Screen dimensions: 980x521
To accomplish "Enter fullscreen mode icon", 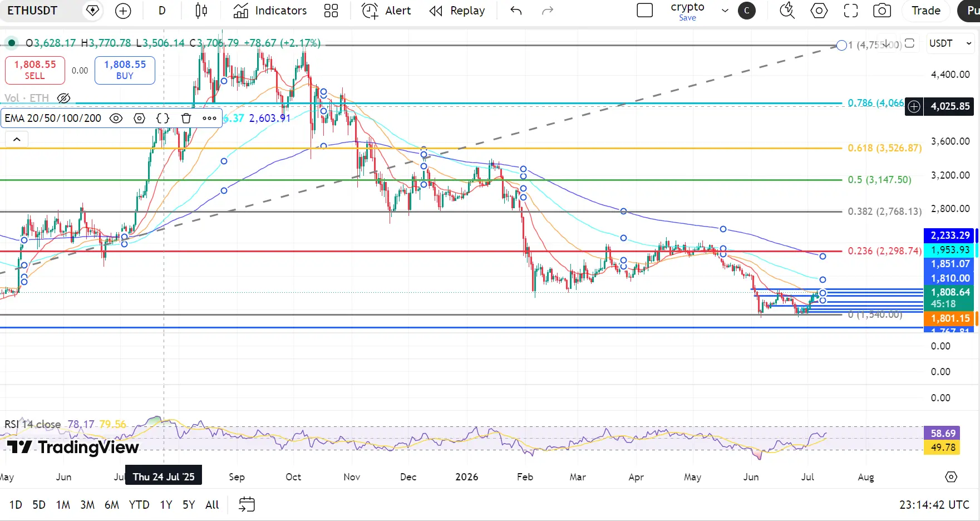I will [x=851, y=11].
